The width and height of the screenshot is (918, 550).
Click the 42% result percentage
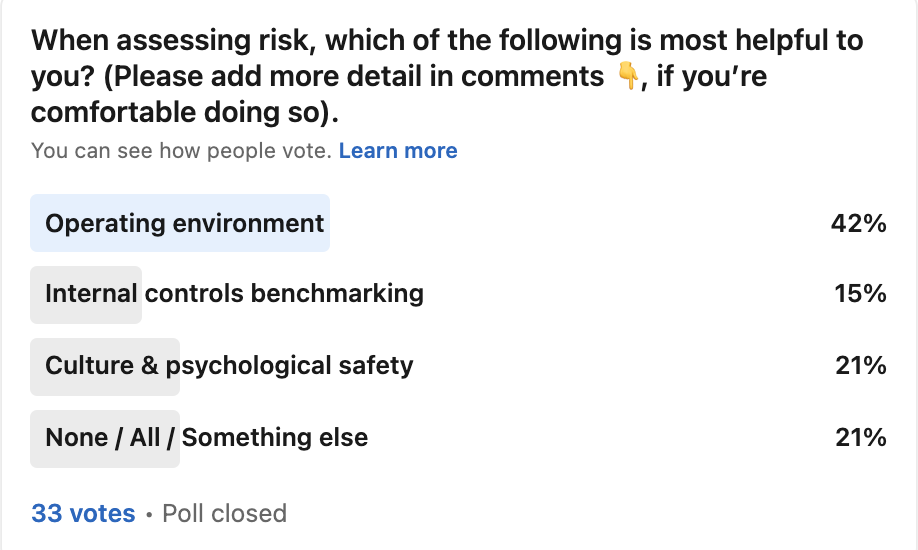click(858, 223)
